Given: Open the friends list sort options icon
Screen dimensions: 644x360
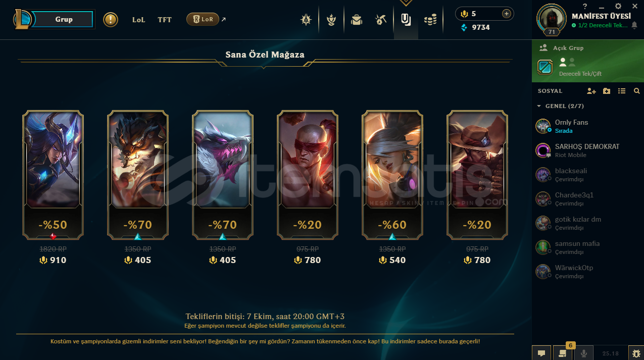Looking at the screenshot, I should (622, 91).
